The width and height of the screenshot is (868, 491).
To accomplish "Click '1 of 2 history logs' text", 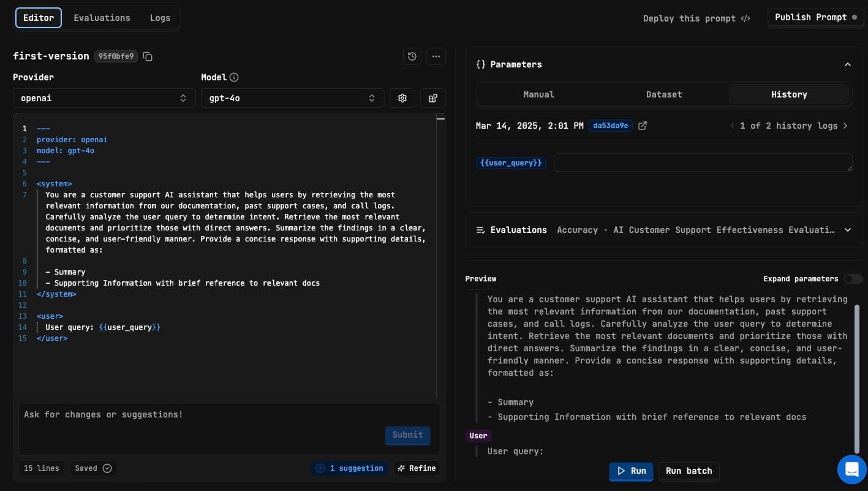I will click(788, 126).
